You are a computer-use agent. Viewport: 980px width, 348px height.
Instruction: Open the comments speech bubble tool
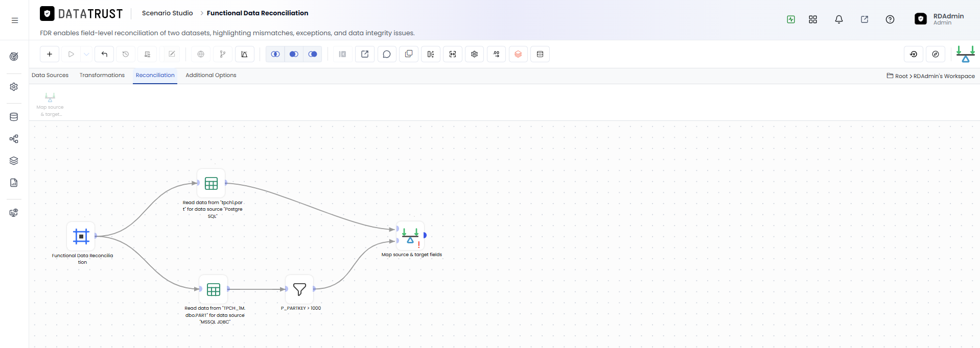pos(387,54)
